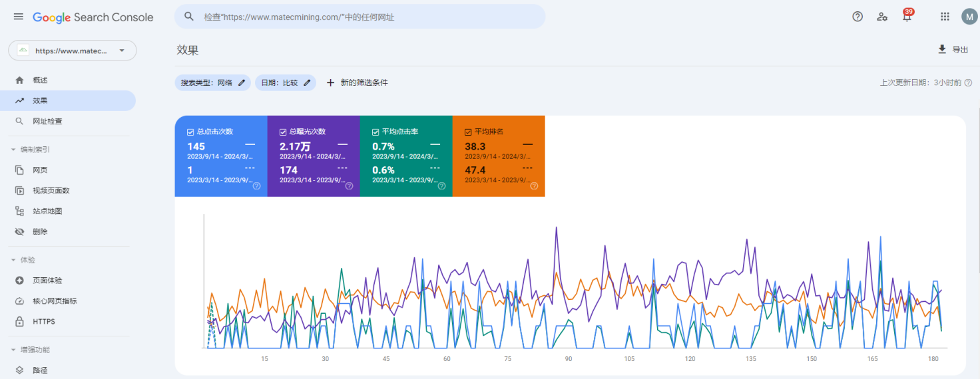Click the 日期：比较 filter chip
Viewport: 980px width, 379px height.
coord(286,82)
